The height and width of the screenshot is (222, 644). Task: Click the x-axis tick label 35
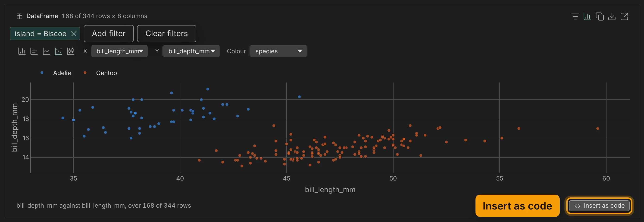coord(74,178)
